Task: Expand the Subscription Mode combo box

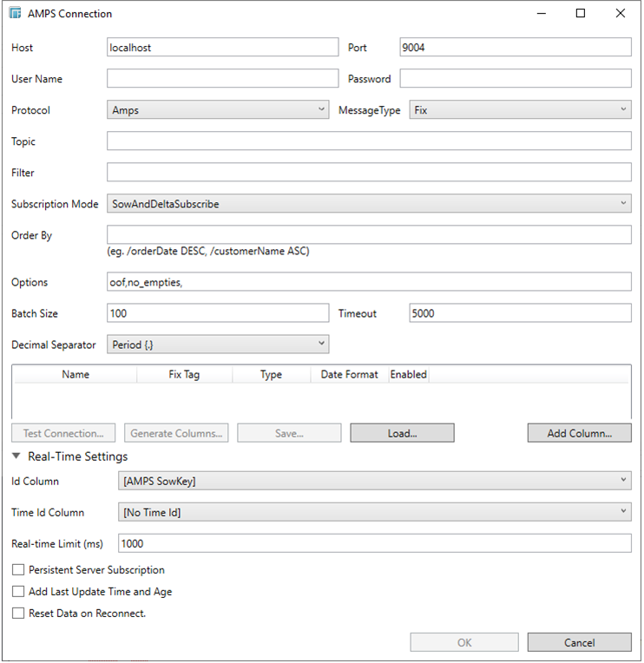Action: pos(369,204)
